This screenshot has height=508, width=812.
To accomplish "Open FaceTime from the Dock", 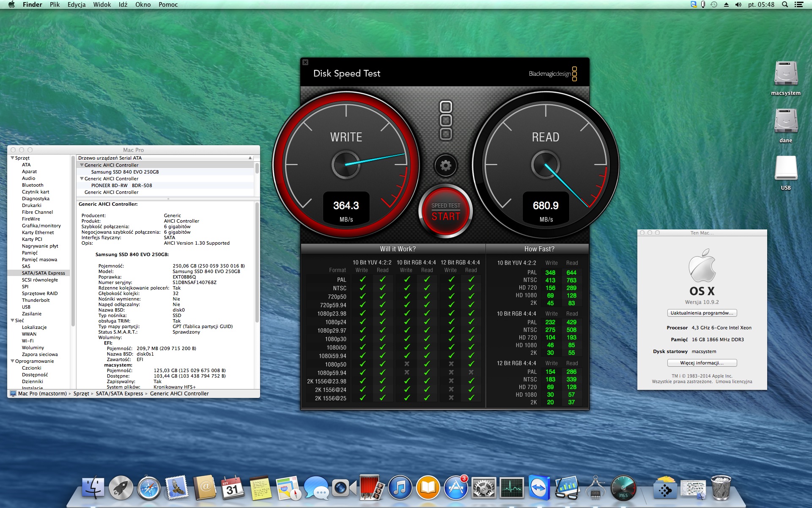I will pyautogui.click(x=344, y=488).
